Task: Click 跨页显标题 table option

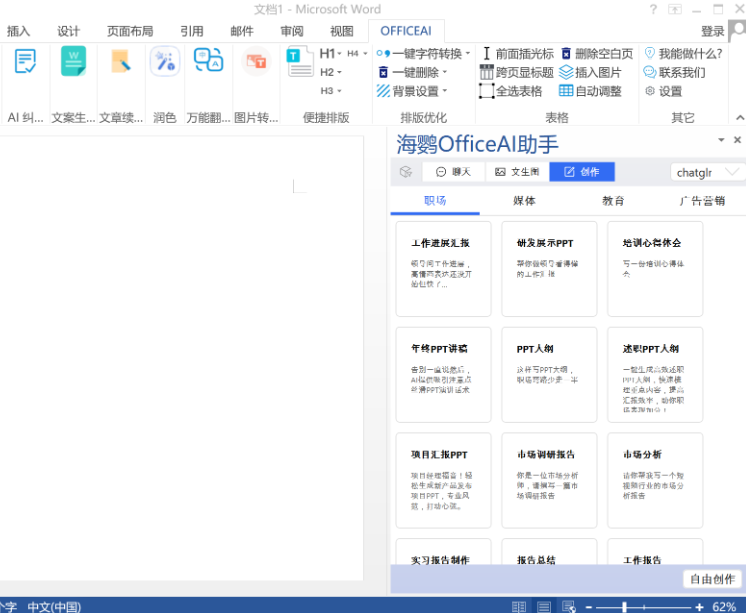Action: point(517,72)
